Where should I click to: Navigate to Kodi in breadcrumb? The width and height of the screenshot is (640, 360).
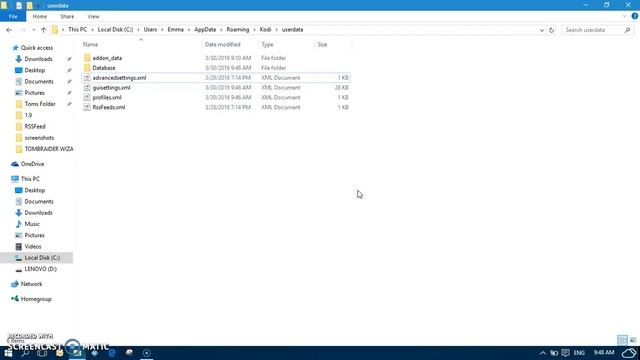(x=265, y=30)
